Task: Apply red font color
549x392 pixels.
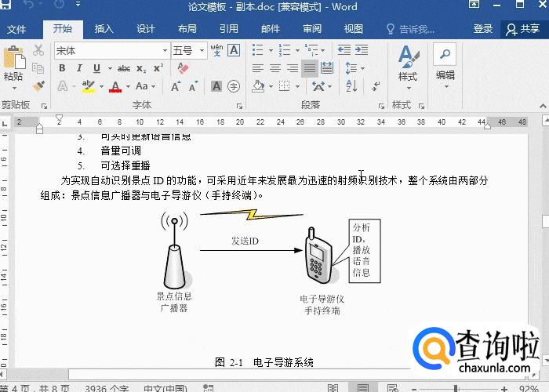Action: [115, 86]
